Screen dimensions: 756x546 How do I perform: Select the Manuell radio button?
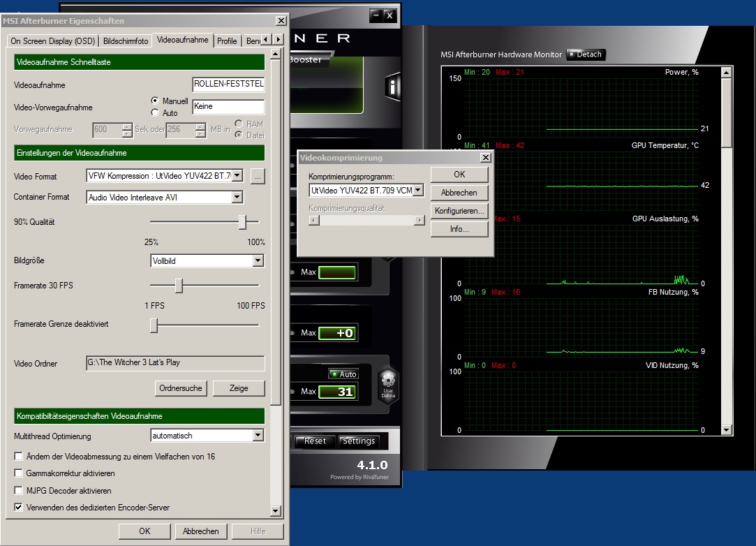[155, 101]
